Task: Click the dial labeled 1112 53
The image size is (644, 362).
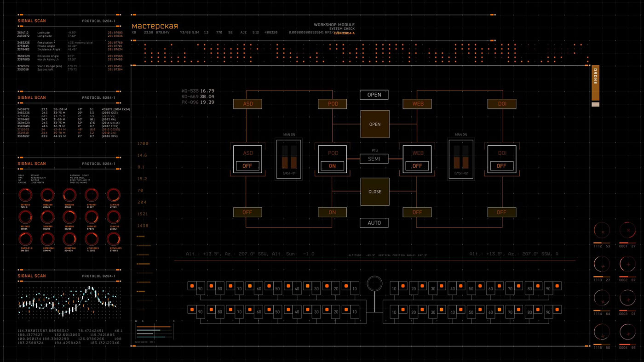Action: [x=602, y=231]
